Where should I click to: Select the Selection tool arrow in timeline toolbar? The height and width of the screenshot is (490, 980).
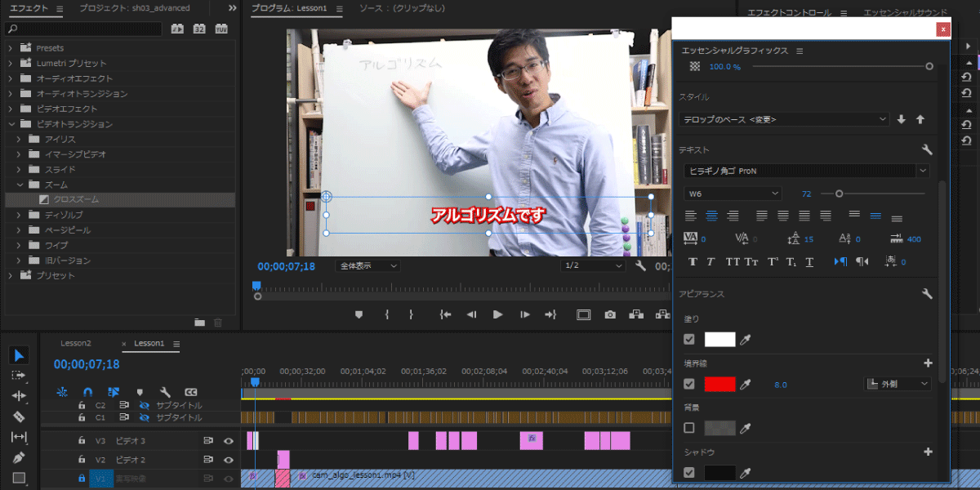click(x=20, y=355)
